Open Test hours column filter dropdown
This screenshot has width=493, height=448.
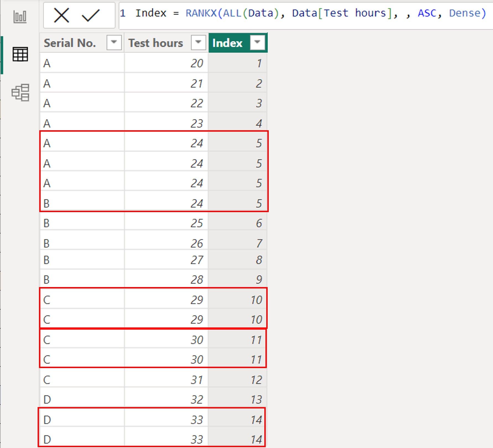[198, 43]
